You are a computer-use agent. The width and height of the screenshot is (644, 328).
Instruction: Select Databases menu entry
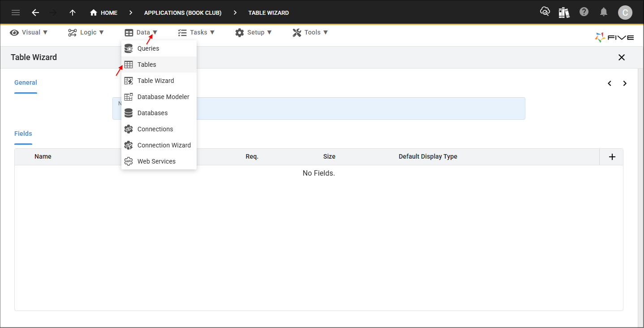click(159, 113)
